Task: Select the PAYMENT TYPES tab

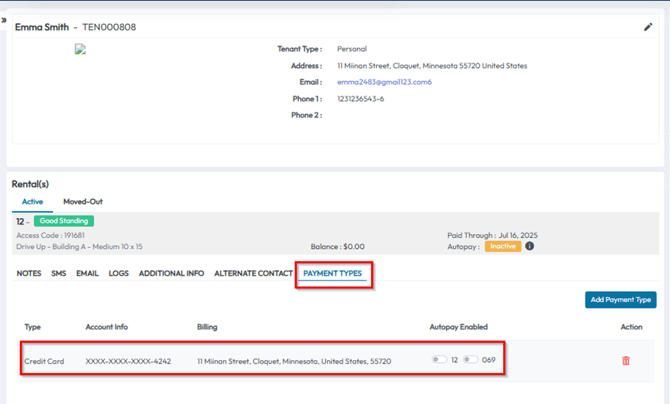Action: pyautogui.click(x=333, y=273)
